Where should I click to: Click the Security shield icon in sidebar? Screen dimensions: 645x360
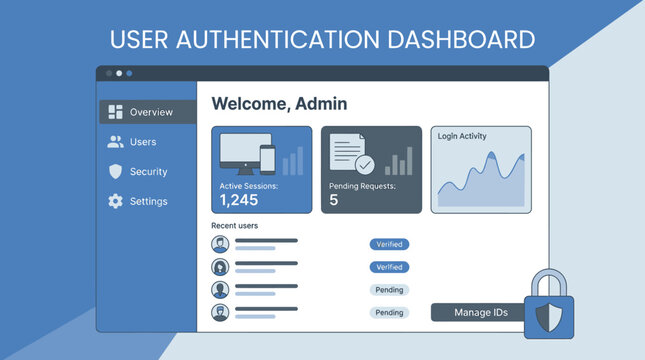(x=116, y=172)
